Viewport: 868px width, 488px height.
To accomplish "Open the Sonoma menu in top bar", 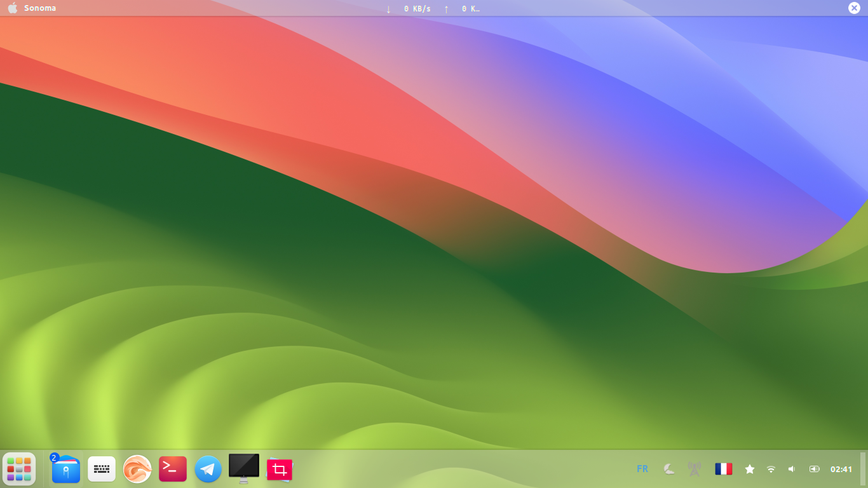I will tap(40, 8).
